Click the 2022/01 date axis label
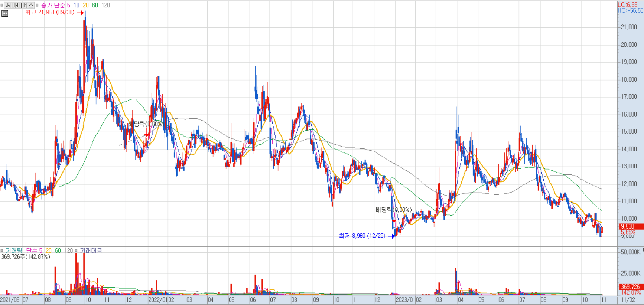 tap(158, 300)
